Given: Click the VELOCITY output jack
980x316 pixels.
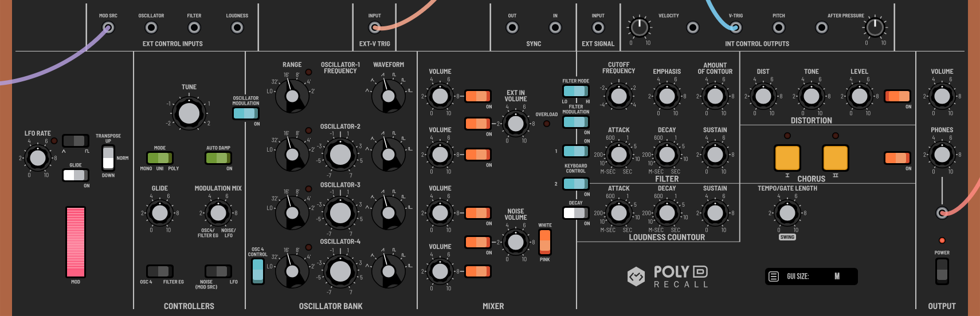Looking at the screenshot, I should pos(693,27).
